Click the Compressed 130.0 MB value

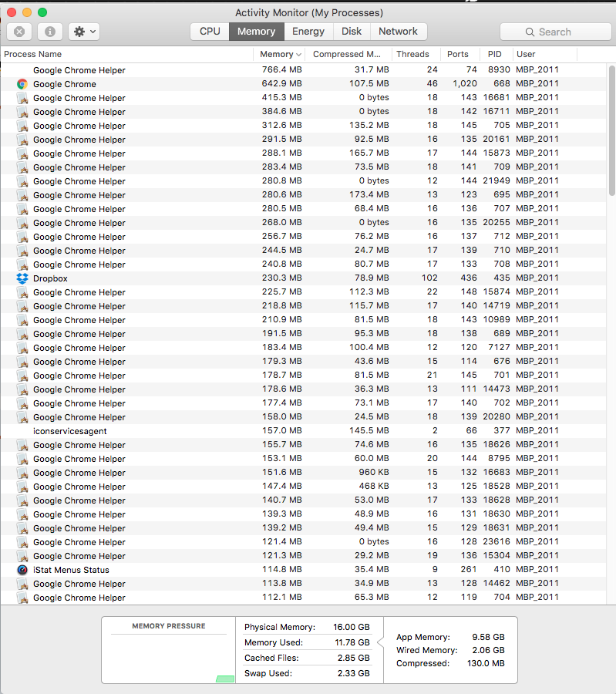(486, 663)
